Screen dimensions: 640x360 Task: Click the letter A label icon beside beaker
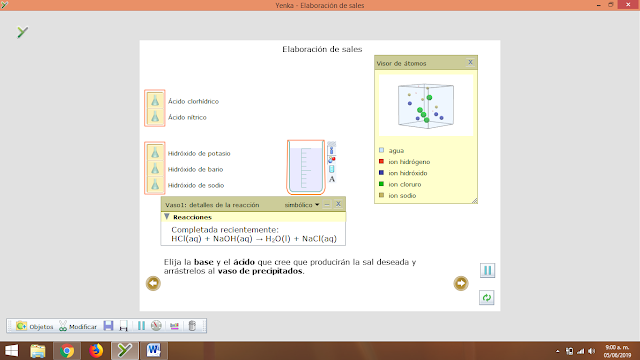pos(332,179)
